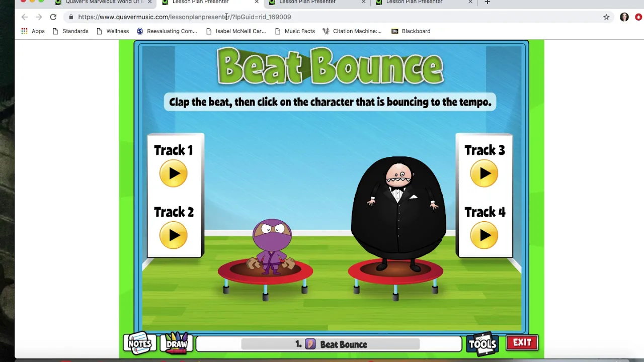Image resolution: width=644 pixels, height=362 pixels.
Task: Open the Citation Machine bookmark
Action: point(352,31)
